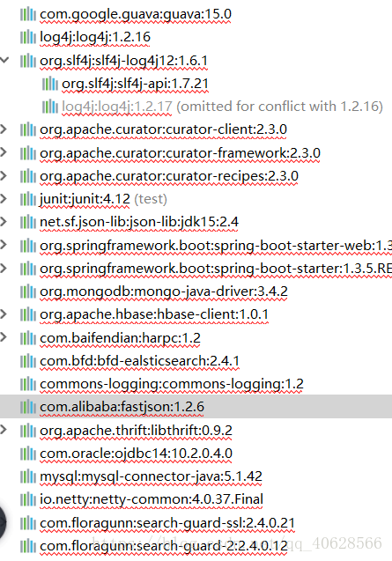Select org.slf4j:slf4j-log4j12:1.6.1 entry
Screen dimensions: 392x561
tap(124, 61)
